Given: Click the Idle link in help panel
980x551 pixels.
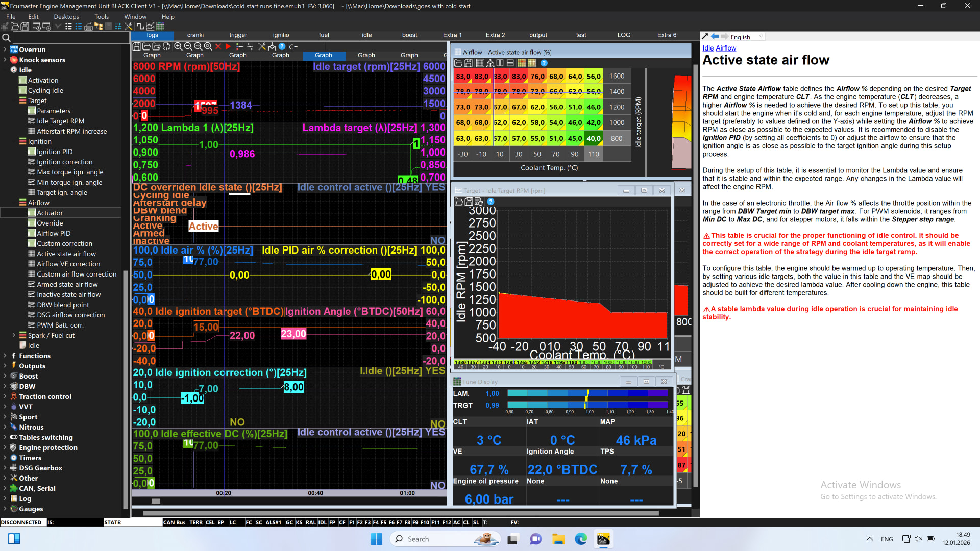Looking at the screenshot, I should [x=707, y=48].
